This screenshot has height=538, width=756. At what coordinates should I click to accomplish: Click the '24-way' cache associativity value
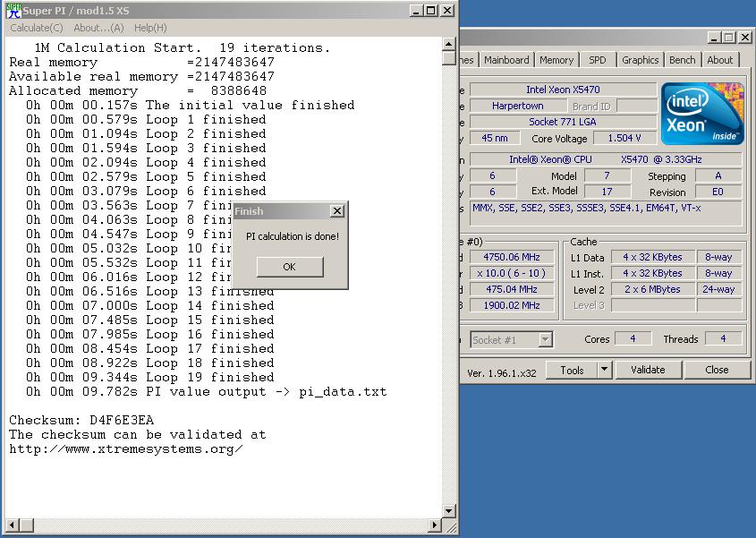click(719, 289)
